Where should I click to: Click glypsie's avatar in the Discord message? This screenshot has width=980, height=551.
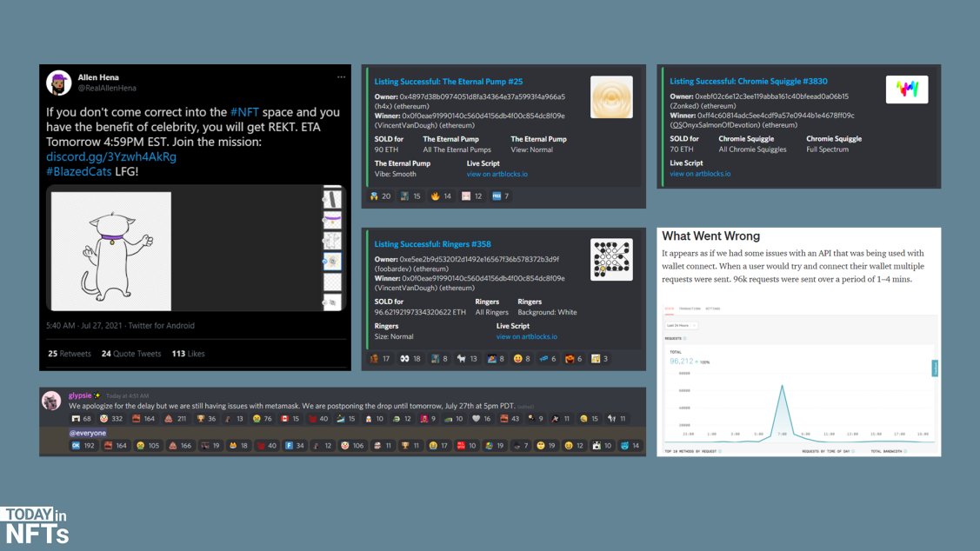click(51, 401)
